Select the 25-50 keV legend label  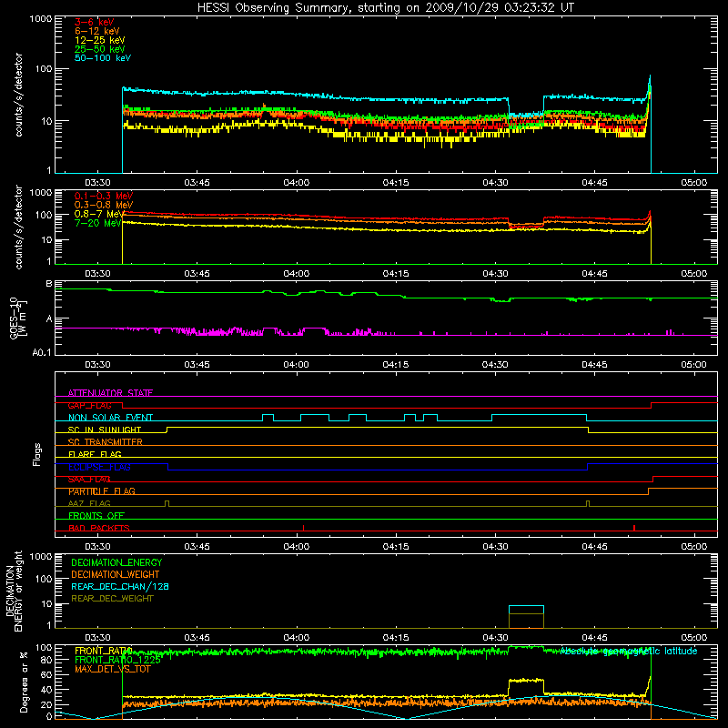pyautogui.click(x=100, y=49)
